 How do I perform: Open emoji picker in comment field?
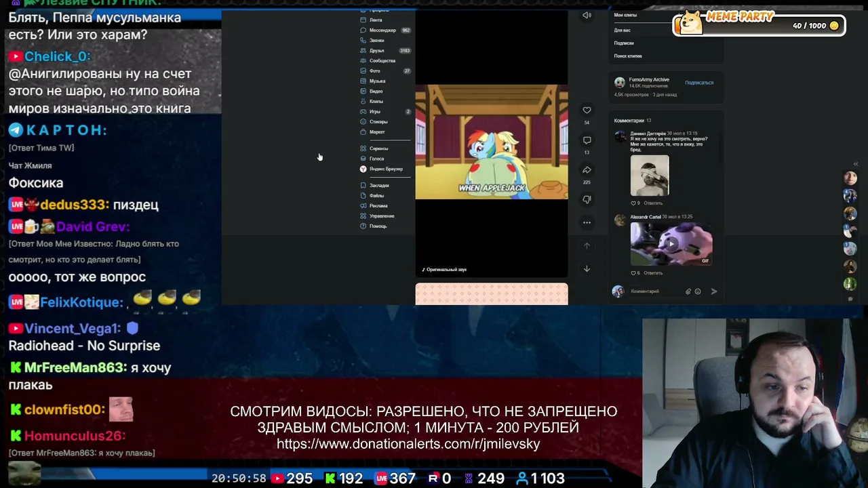click(x=698, y=291)
